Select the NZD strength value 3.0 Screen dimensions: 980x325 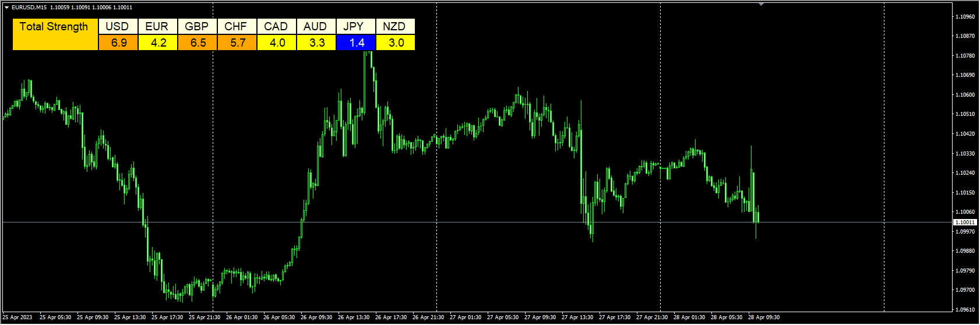click(395, 43)
